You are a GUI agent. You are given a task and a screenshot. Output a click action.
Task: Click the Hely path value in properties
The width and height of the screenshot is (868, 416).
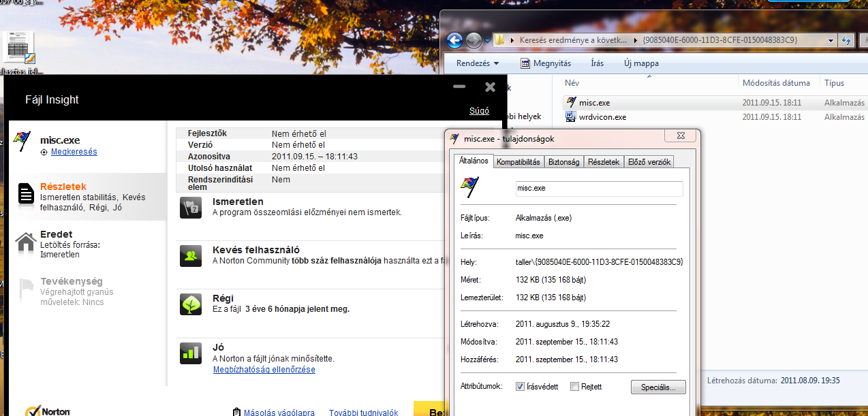[x=600, y=262]
